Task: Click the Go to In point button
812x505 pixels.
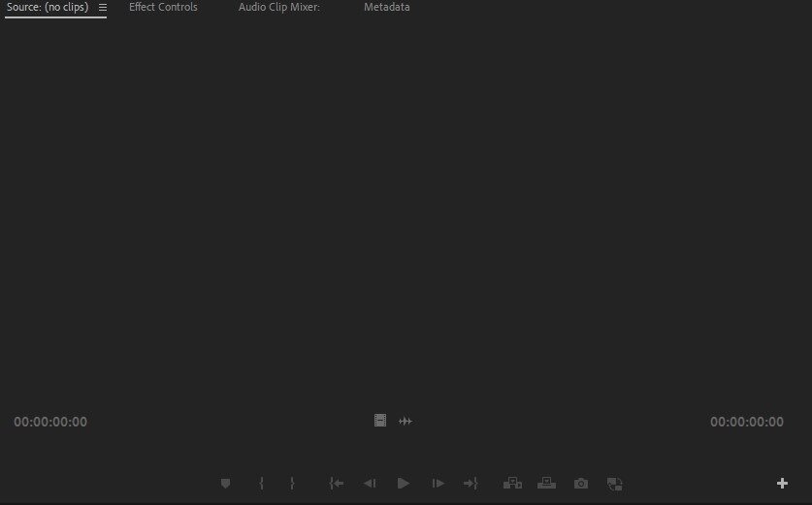Action: [x=336, y=484]
